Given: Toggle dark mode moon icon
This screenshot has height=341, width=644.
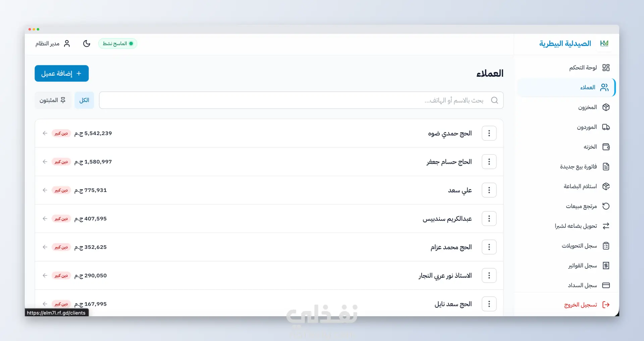Looking at the screenshot, I should (87, 44).
